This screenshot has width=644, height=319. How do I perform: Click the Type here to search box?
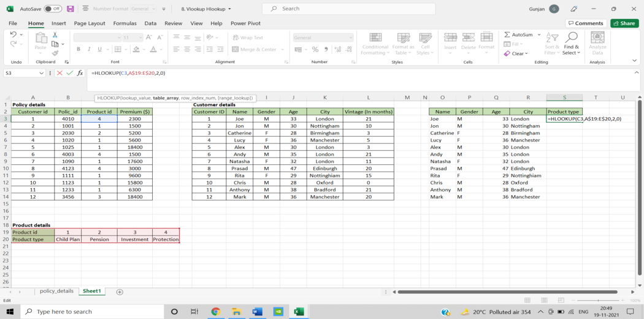(x=93, y=312)
